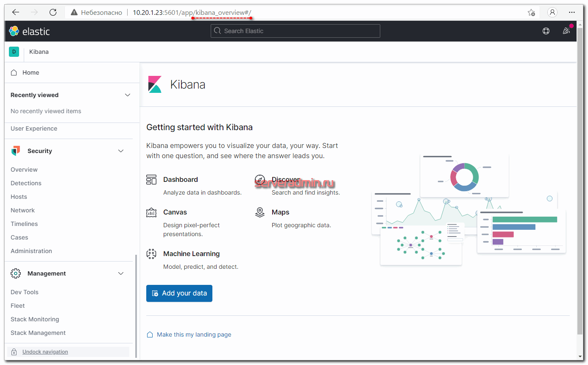This screenshot has width=588, height=365.
Task: Click the Search Elastic input field
Action: (295, 31)
